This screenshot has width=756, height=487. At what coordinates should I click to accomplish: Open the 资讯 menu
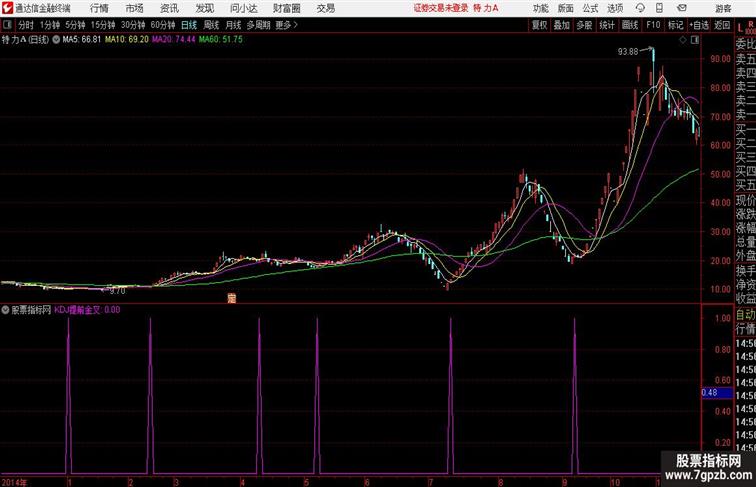(x=169, y=8)
